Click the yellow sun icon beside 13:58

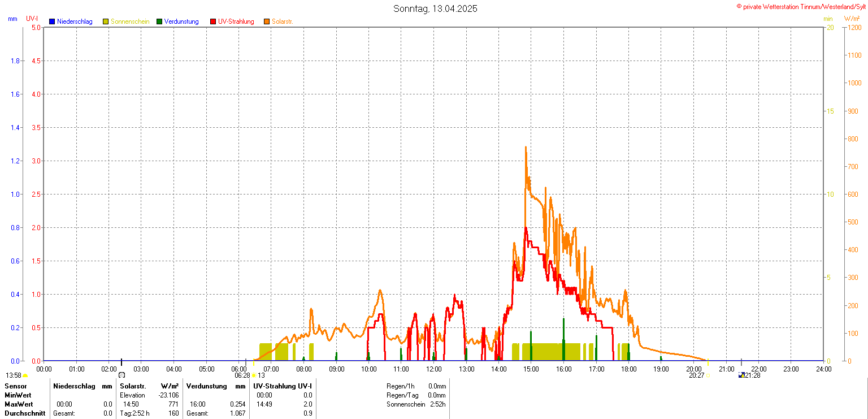(25, 375)
